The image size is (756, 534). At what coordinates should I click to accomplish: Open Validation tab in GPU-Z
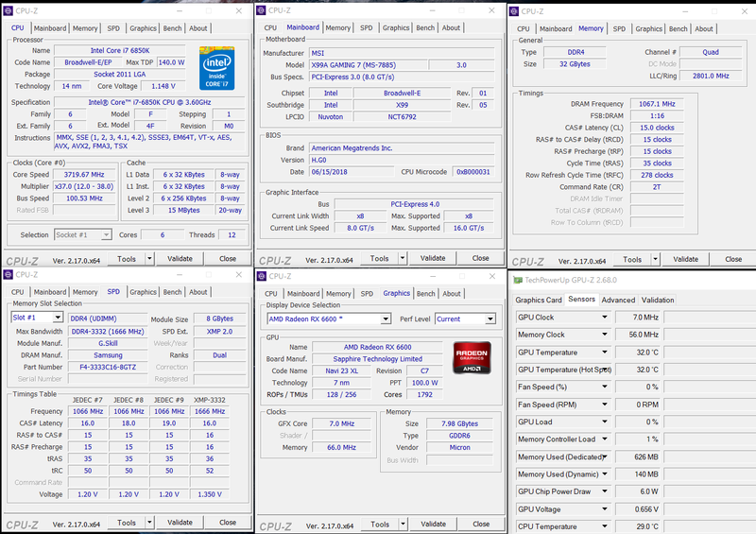[x=658, y=300]
